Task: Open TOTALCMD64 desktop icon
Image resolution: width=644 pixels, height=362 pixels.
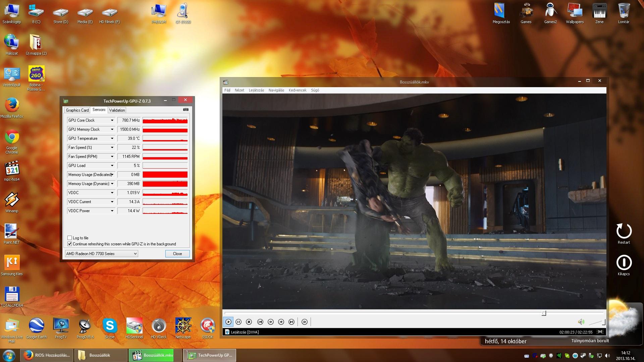Action: 12,297
